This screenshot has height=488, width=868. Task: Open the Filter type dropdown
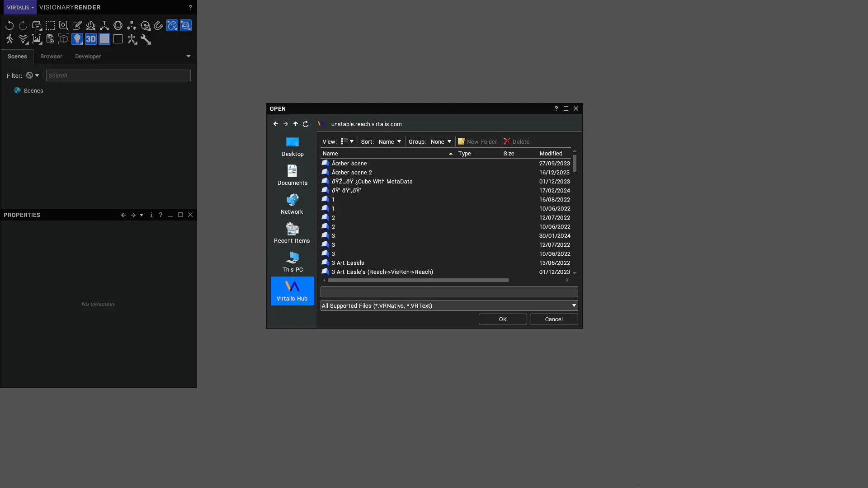[x=33, y=75]
